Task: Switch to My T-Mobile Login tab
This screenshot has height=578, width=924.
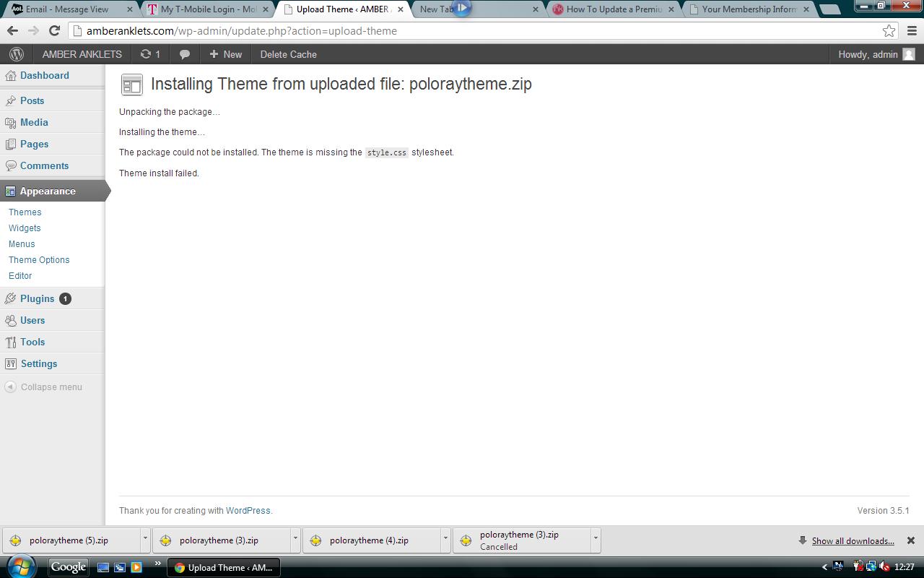Action: (x=208, y=9)
